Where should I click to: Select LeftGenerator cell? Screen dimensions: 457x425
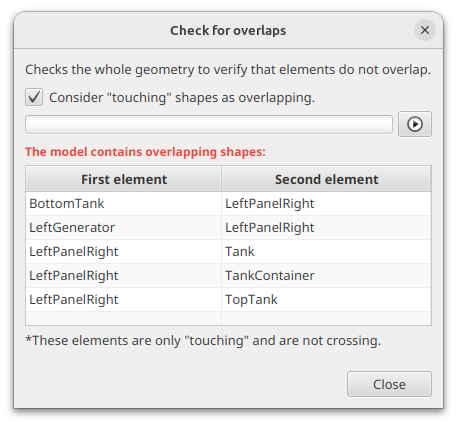(124, 228)
